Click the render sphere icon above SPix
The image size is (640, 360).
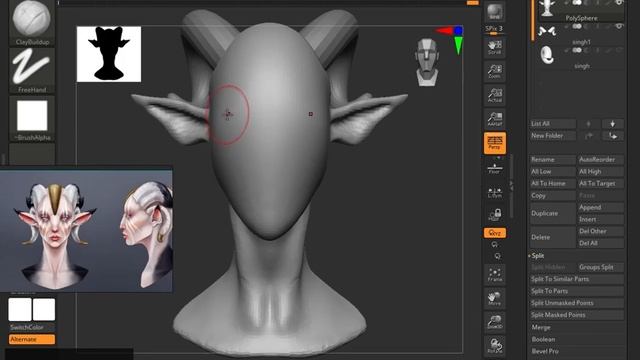tap(495, 11)
